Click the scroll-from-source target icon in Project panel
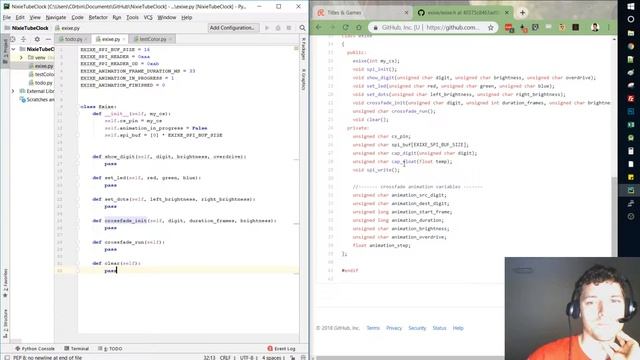Screen dimensions: 640x360 (13, 39)
